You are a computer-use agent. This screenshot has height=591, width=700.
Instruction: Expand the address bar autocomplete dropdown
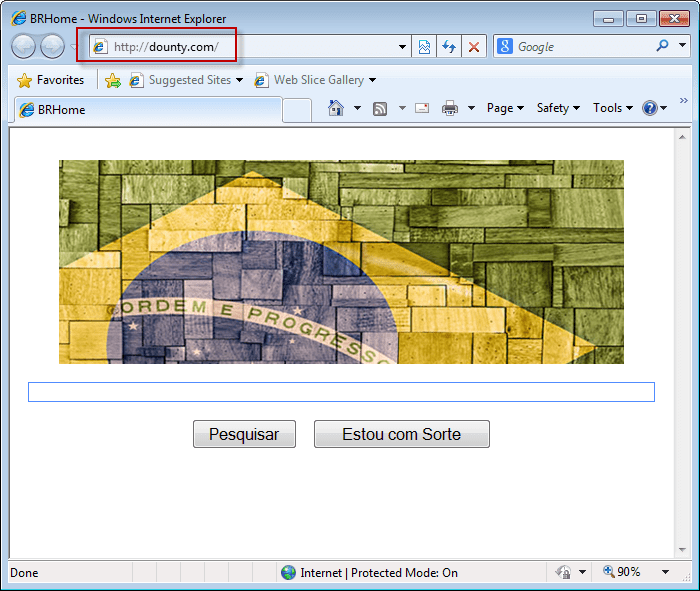point(402,46)
